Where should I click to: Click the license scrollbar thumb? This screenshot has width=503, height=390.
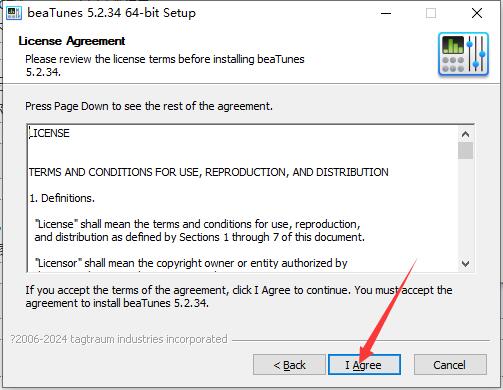(465, 151)
